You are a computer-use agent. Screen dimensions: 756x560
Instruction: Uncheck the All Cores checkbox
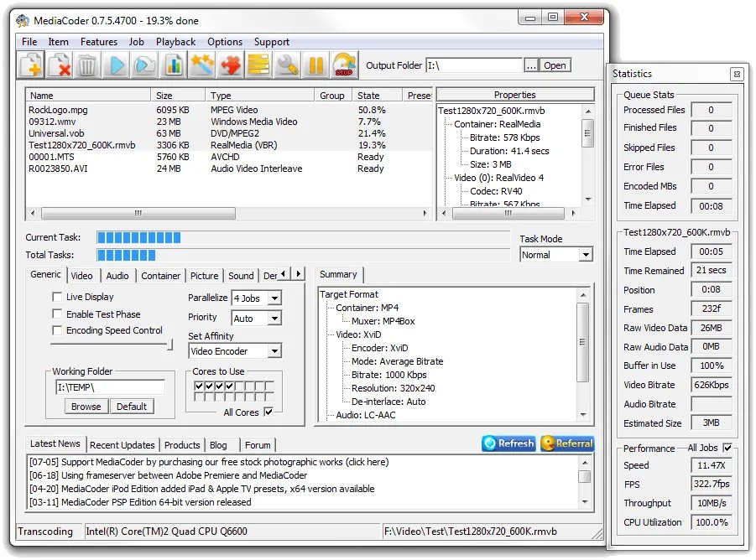pyautogui.click(x=269, y=412)
